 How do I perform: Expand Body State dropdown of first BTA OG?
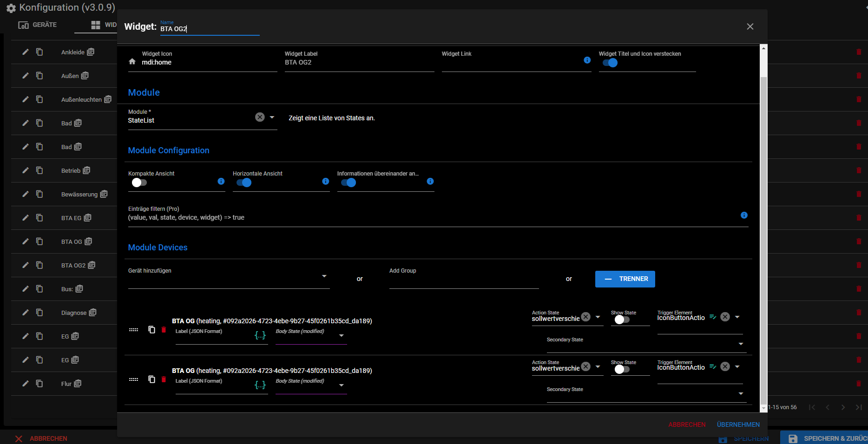coord(342,335)
